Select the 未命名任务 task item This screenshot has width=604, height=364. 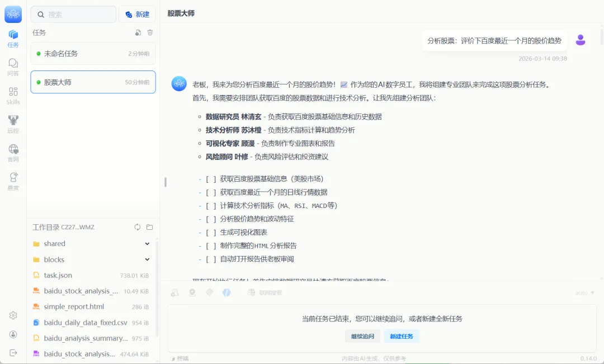[x=93, y=54]
